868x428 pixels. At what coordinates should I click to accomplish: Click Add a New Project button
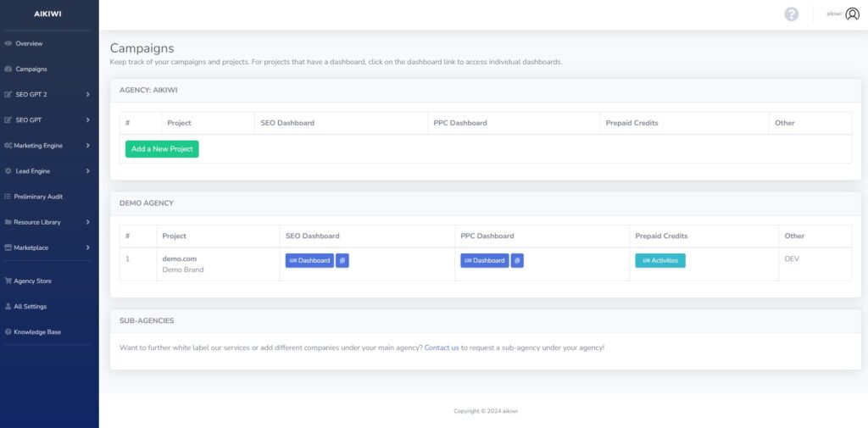[x=162, y=149]
